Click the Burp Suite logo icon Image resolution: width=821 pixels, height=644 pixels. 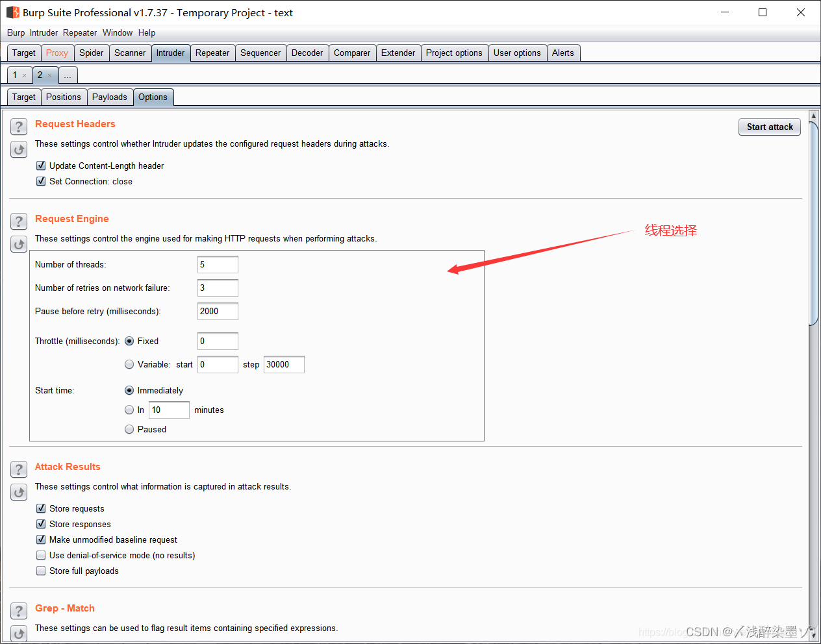coord(13,12)
